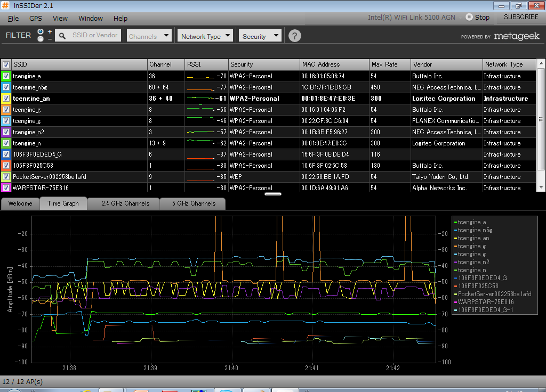
Task: Select the tcengine_a legend entry
Action: coord(470,222)
